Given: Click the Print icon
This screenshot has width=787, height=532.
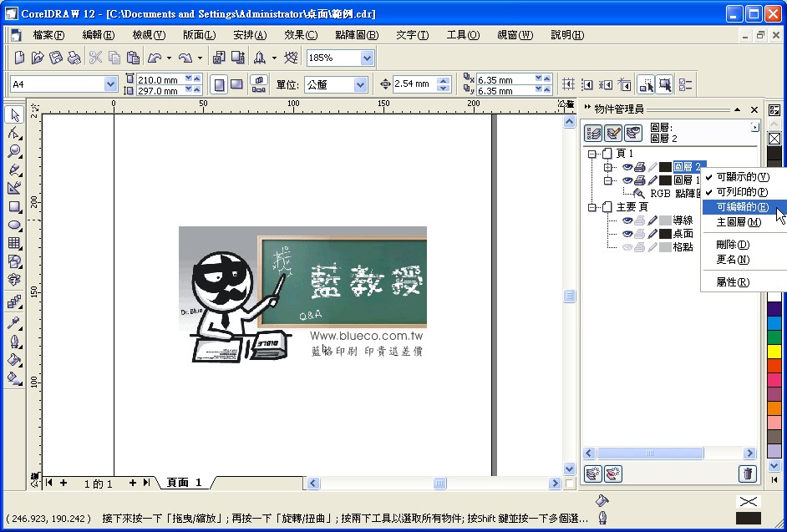Looking at the screenshot, I should pyautogui.click(x=74, y=58).
